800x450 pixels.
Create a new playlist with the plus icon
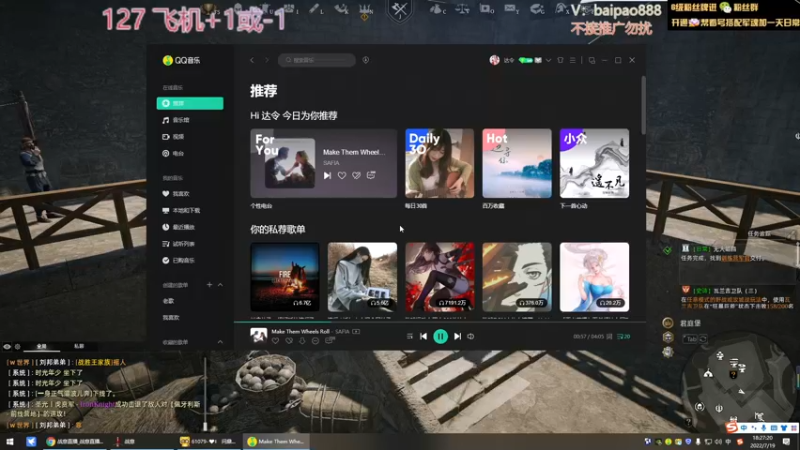coord(209,285)
